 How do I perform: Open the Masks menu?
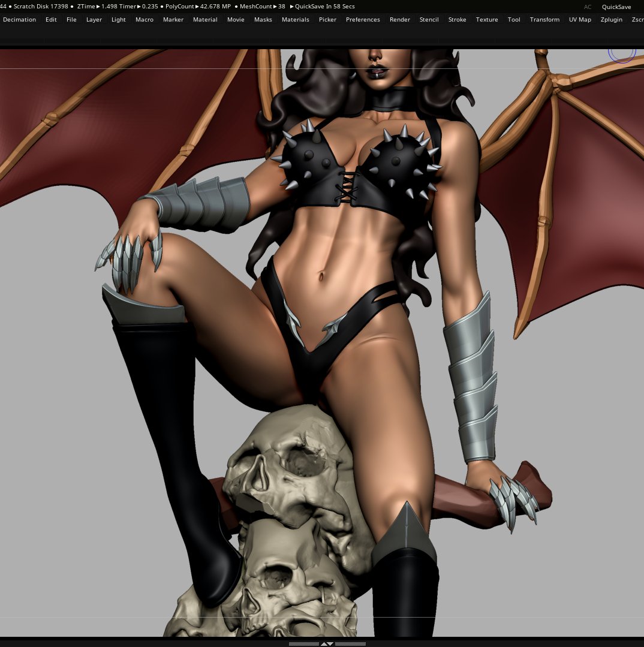pos(263,19)
